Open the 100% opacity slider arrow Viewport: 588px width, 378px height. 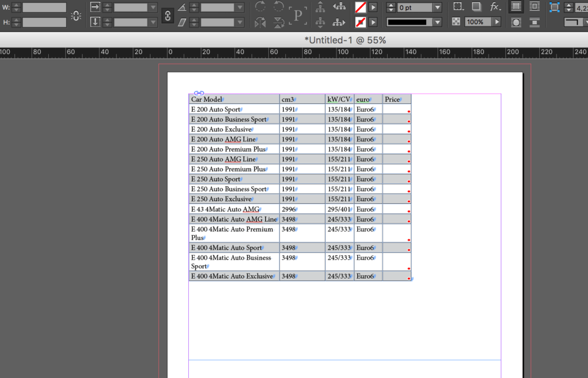point(497,22)
